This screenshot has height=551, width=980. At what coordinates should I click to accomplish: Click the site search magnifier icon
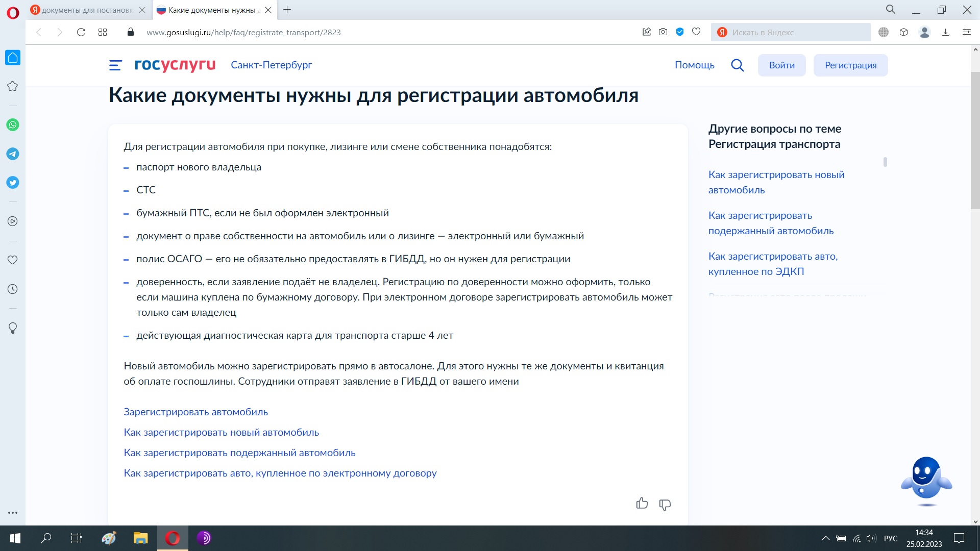pos(737,65)
